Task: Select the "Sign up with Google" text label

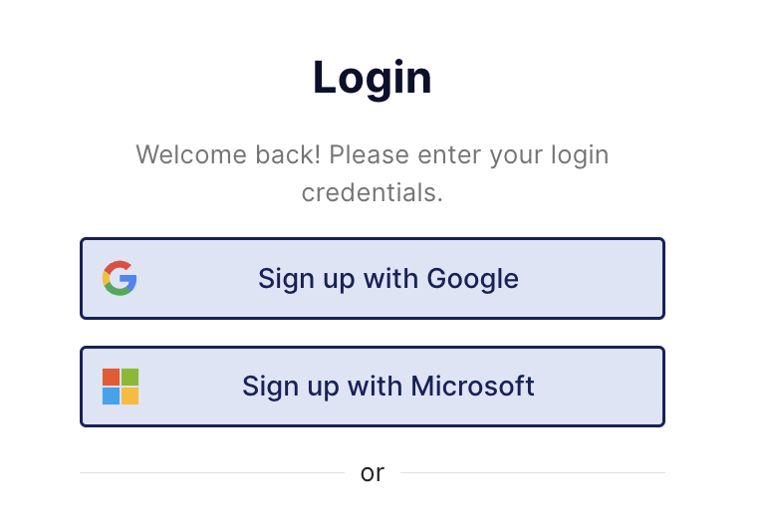Action: [x=387, y=278]
